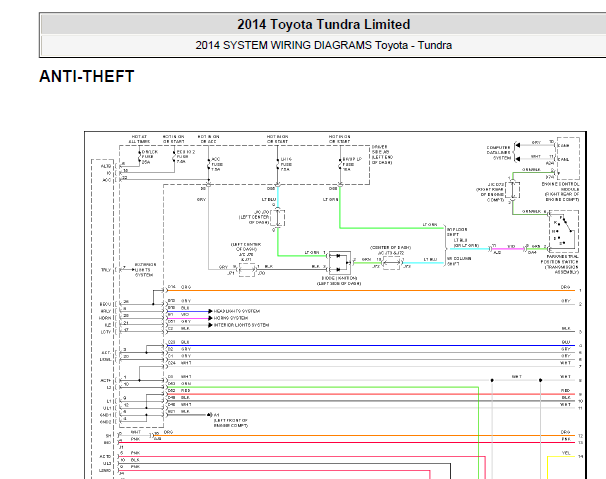Select the ACC FUSE 7.5A label

tap(217, 164)
